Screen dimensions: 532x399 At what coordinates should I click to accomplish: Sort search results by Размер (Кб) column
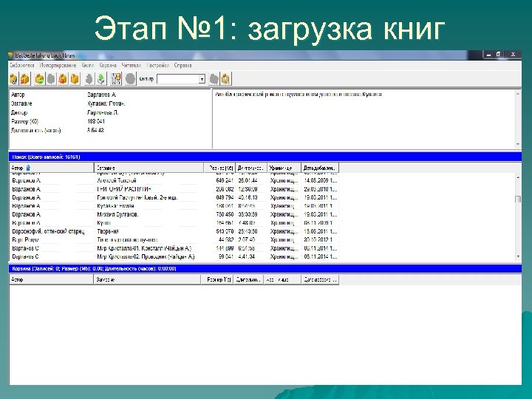coord(220,168)
